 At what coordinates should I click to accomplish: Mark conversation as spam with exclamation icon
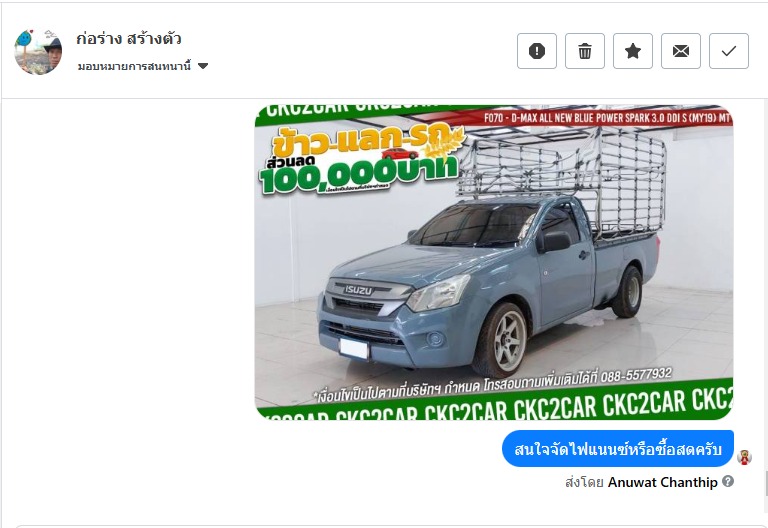[x=537, y=51]
